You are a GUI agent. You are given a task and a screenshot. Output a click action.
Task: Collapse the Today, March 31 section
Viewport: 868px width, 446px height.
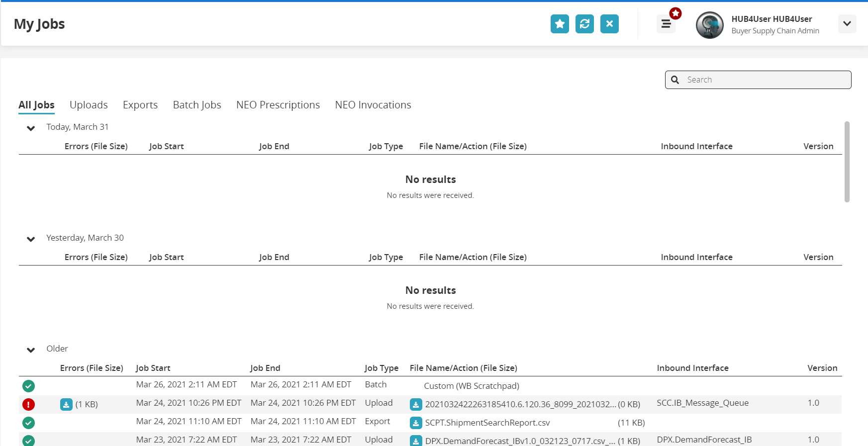click(x=31, y=128)
